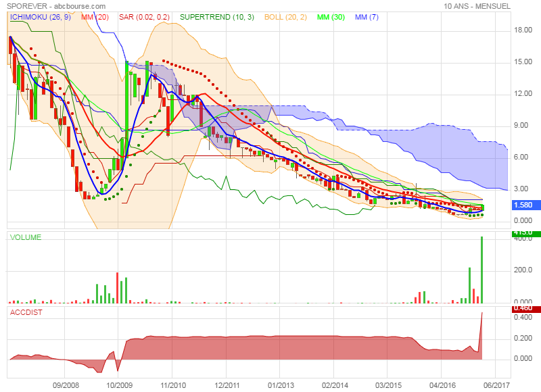
Task: Click the 12/2011 date axis label
Action: [x=227, y=385]
